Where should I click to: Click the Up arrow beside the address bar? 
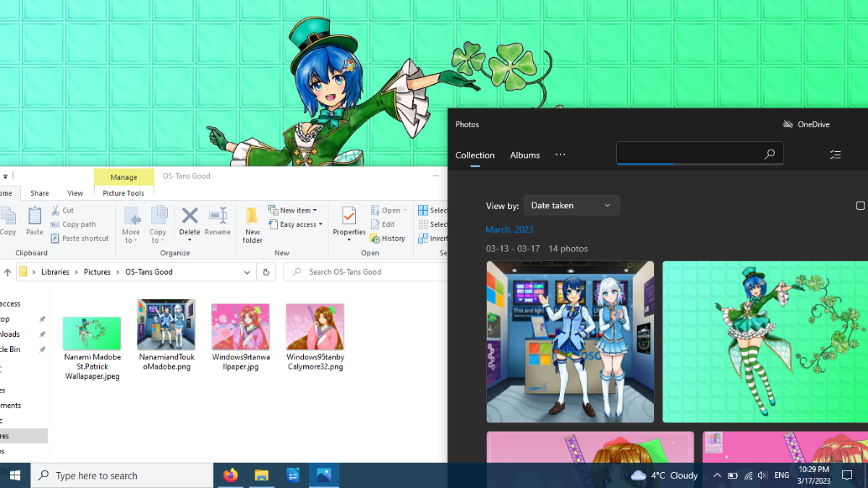point(8,273)
